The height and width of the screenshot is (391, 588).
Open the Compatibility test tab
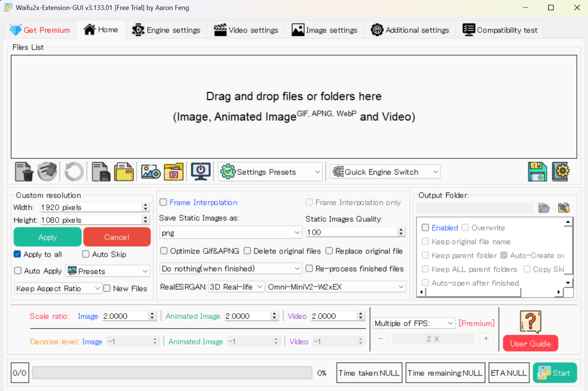pyautogui.click(x=500, y=30)
